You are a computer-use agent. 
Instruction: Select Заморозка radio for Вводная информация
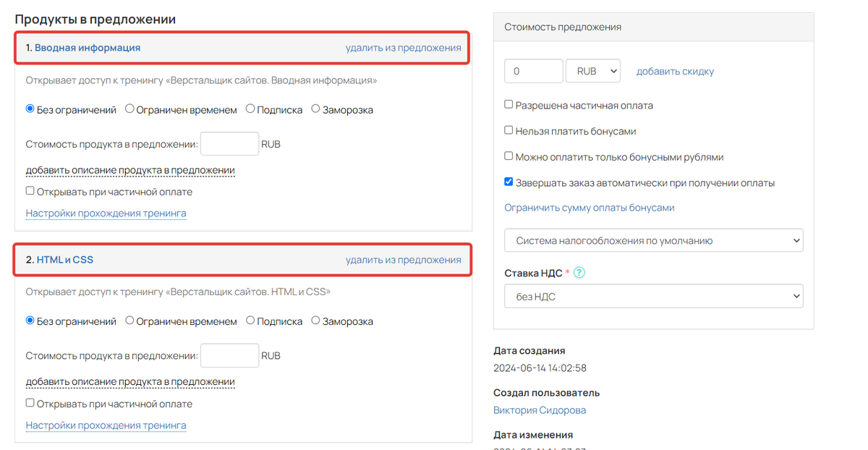coord(315,109)
